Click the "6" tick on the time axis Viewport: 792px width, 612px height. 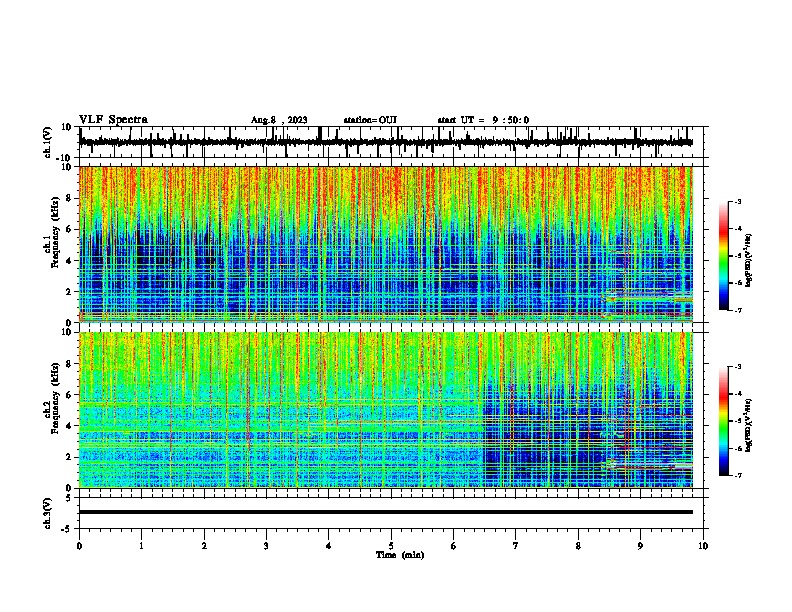tap(454, 546)
